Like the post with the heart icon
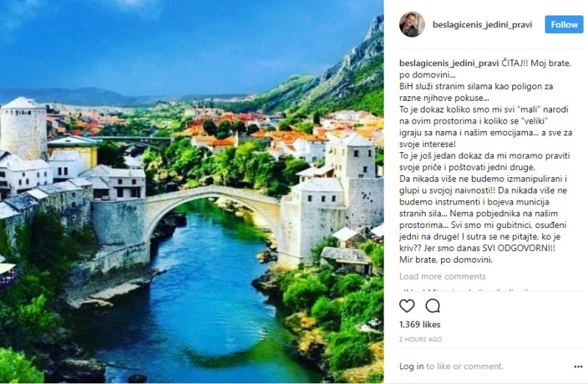The width and height of the screenshot is (588, 384). [x=407, y=306]
